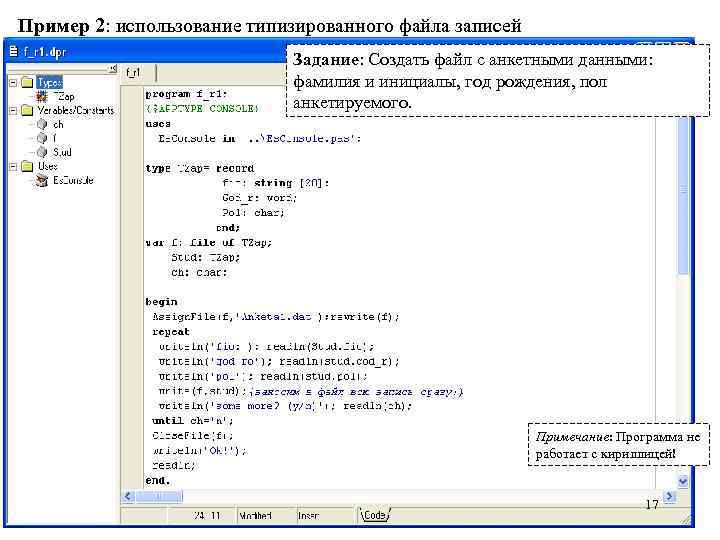
Task: Click the Insert status bar entry
Action: point(308,516)
